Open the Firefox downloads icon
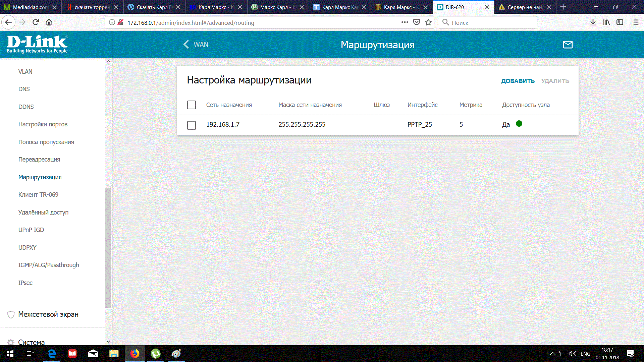Screen dimensions: 644x362 point(593,22)
